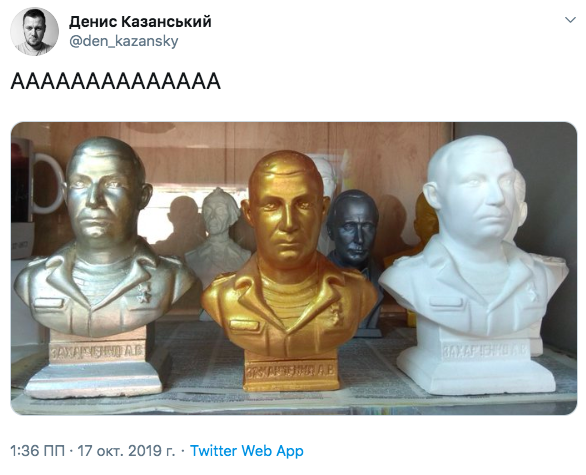Expand the tweet options chevron menu
The image size is (586, 475).
point(570,20)
